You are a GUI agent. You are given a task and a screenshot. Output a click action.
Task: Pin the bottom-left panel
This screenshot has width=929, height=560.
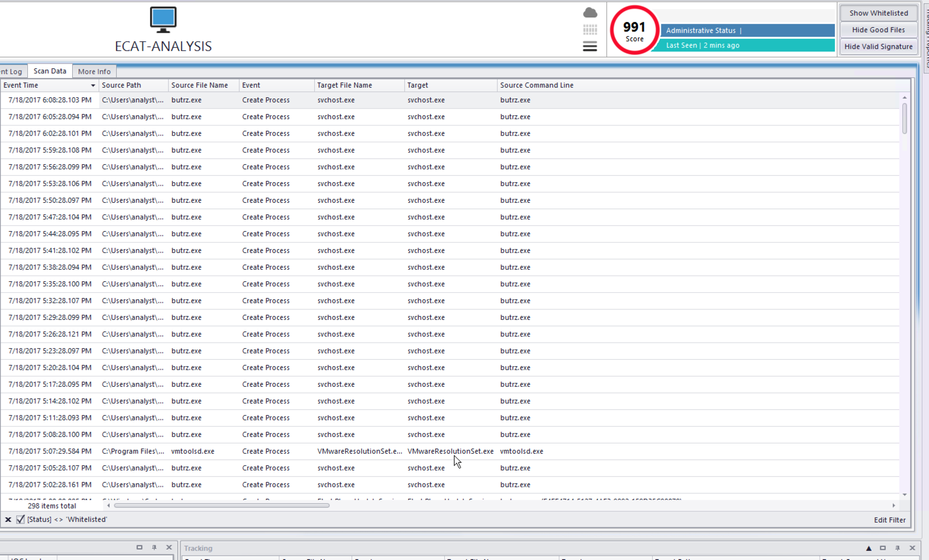point(154,547)
